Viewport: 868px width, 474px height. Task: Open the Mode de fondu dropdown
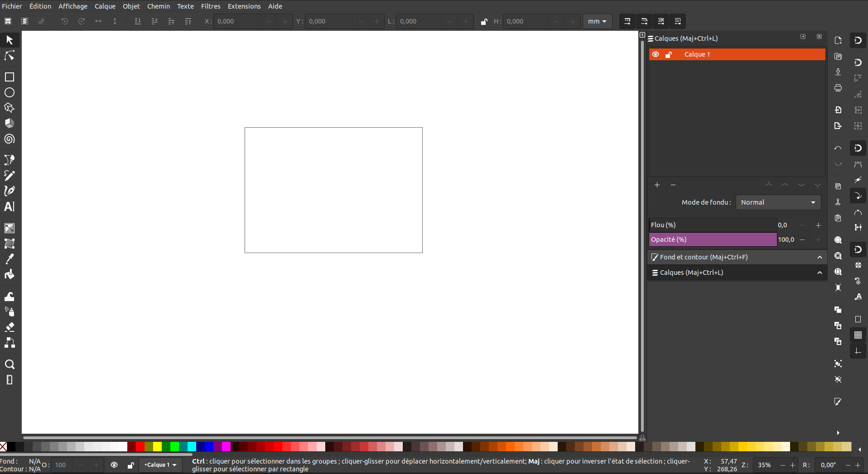[x=778, y=202]
